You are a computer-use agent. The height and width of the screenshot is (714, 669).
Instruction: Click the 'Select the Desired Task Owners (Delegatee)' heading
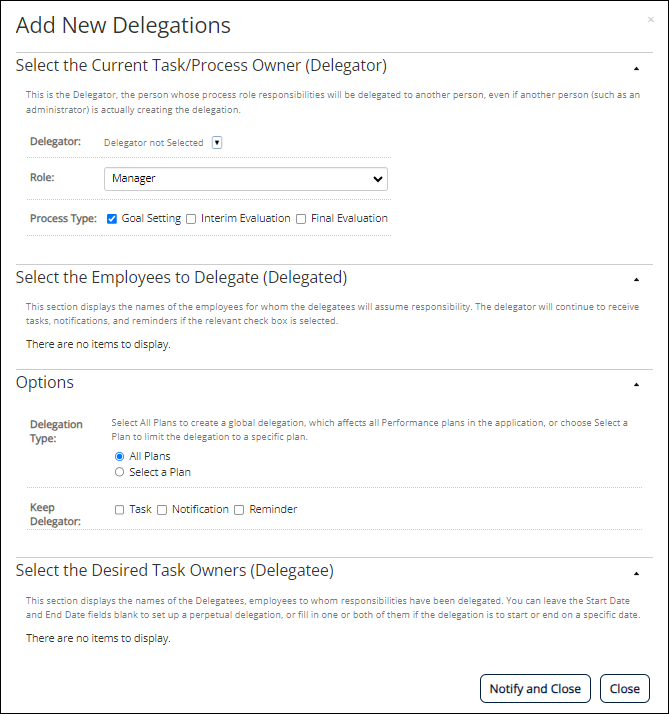coord(175,571)
